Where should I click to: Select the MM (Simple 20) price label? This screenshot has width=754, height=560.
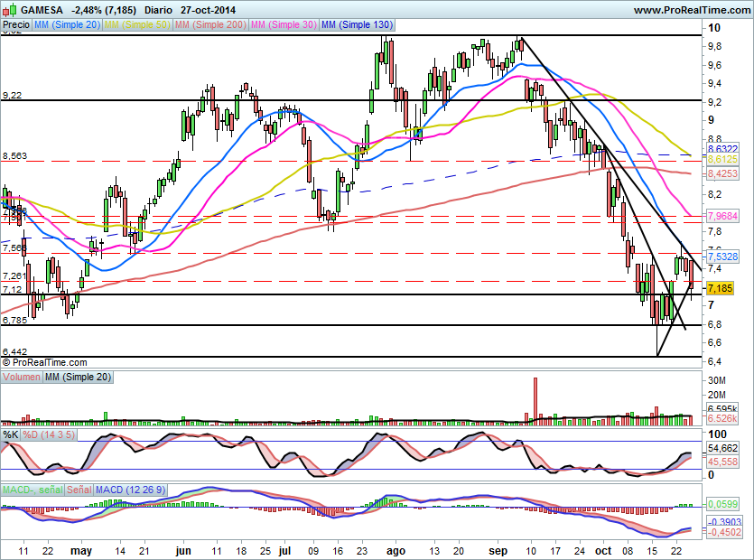pos(67,24)
